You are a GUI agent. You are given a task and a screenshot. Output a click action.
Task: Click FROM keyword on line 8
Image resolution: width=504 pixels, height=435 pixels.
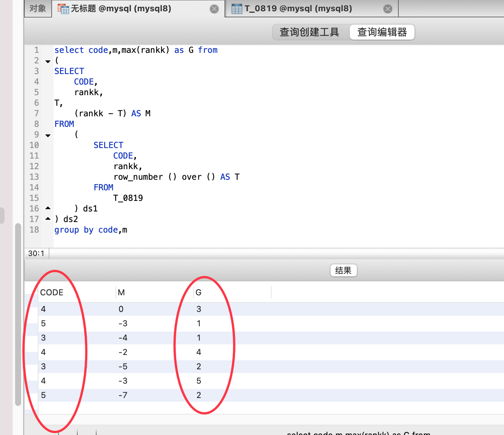click(x=64, y=124)
